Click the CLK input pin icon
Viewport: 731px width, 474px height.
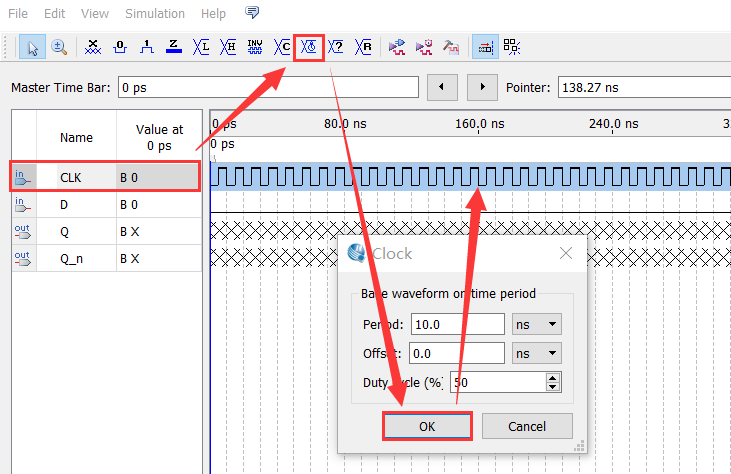[x=22, y=178]
